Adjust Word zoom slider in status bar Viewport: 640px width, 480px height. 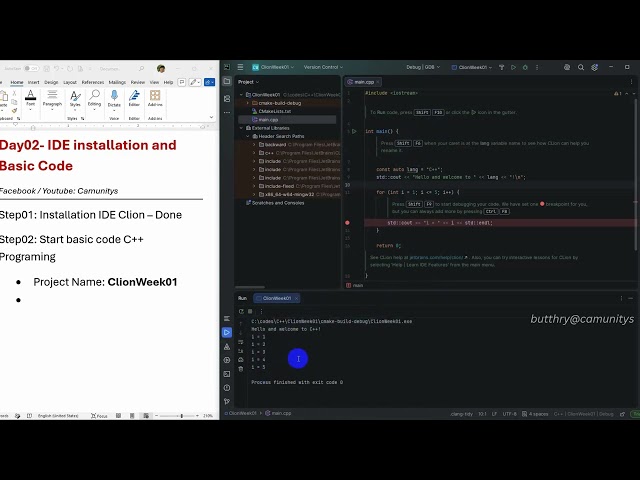click(182, 416)
